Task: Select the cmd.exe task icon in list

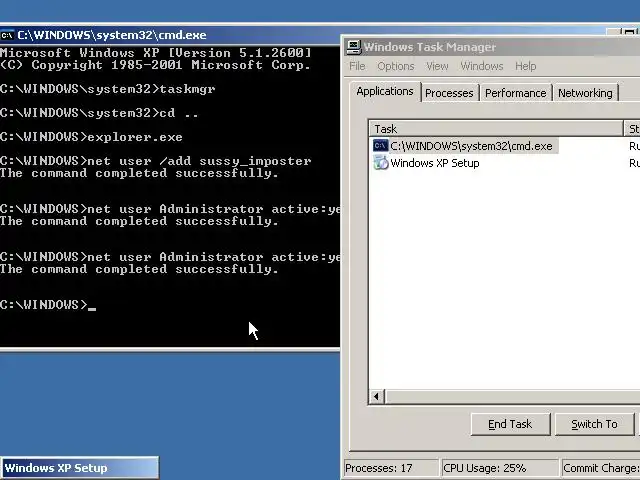Action: 380,146
